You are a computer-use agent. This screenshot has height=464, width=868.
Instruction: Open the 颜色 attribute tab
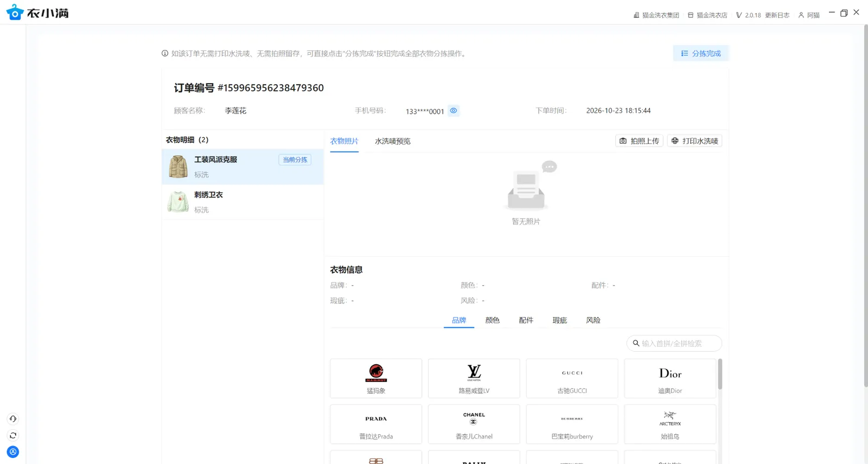[x=493, y=320]
